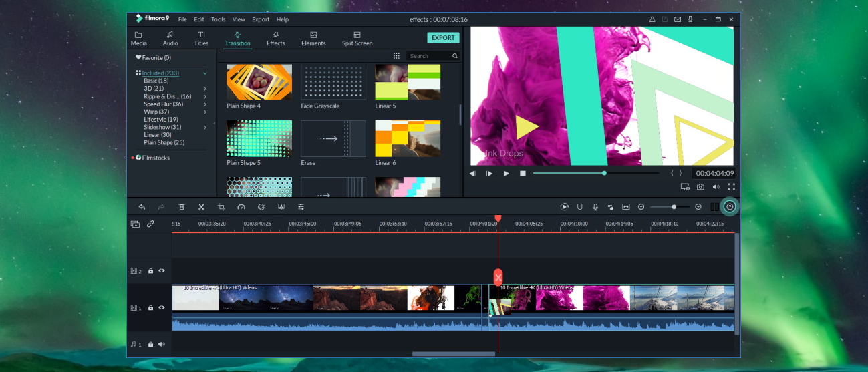
Task: Open the Speed control icon
Action: 241,207
